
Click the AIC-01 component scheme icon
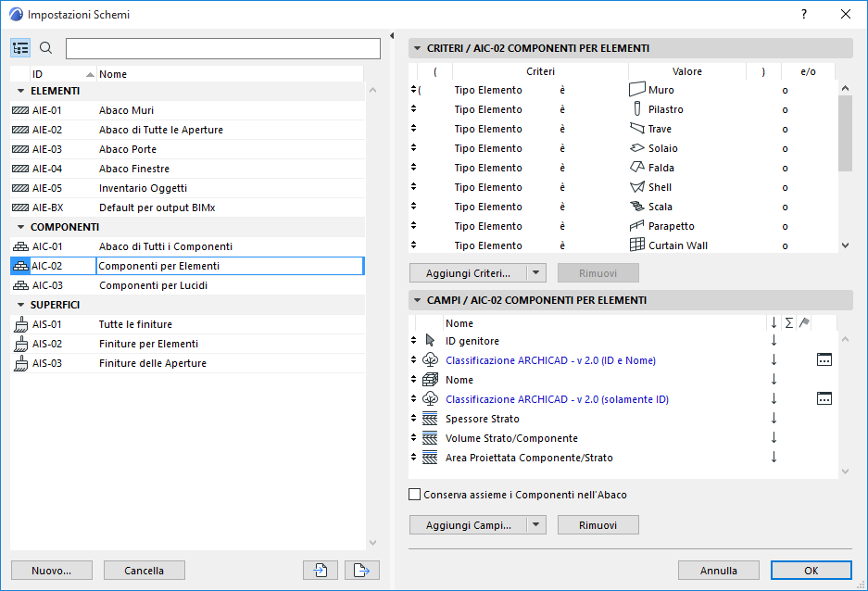click(20, 246)
